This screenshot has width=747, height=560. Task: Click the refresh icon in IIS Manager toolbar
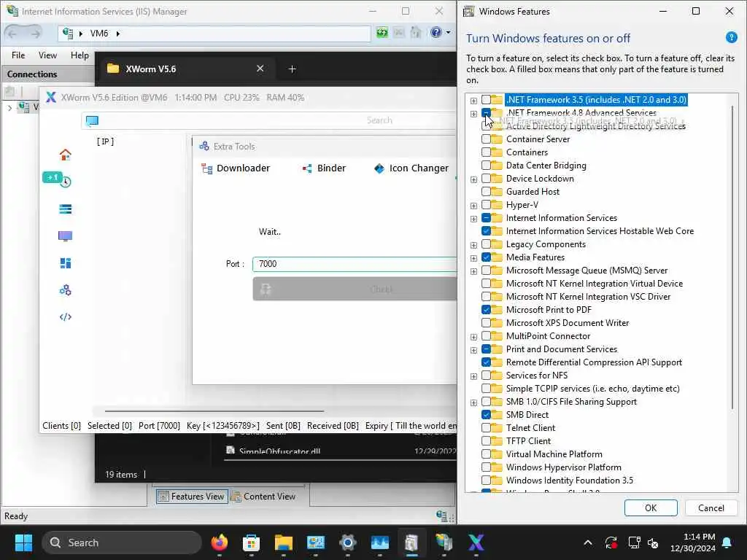(382, 33)
